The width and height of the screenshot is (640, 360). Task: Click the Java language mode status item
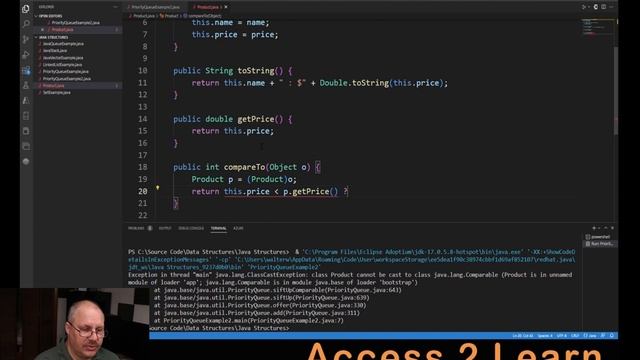[590, 336]
